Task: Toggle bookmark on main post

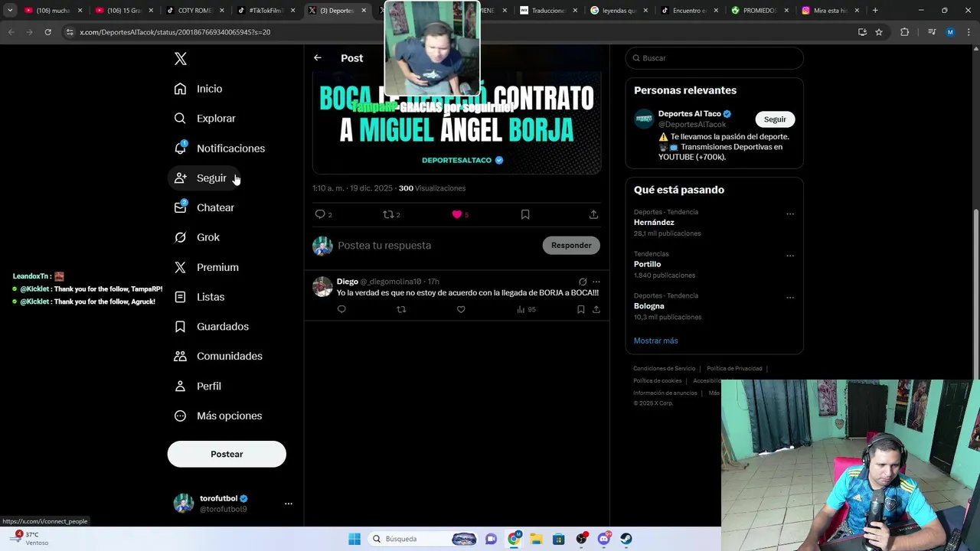Action: (525, 215)
